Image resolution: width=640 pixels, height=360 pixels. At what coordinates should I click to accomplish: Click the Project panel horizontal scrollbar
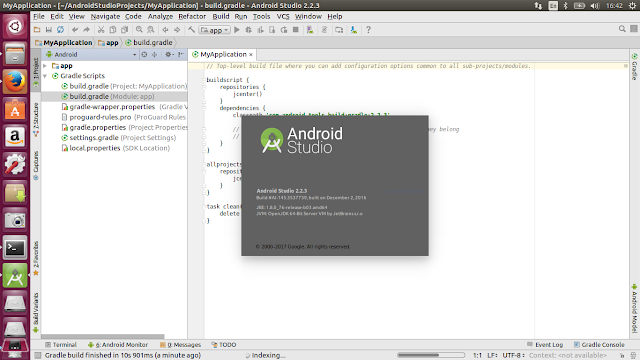pyautogui.click(x=103, y=337)
